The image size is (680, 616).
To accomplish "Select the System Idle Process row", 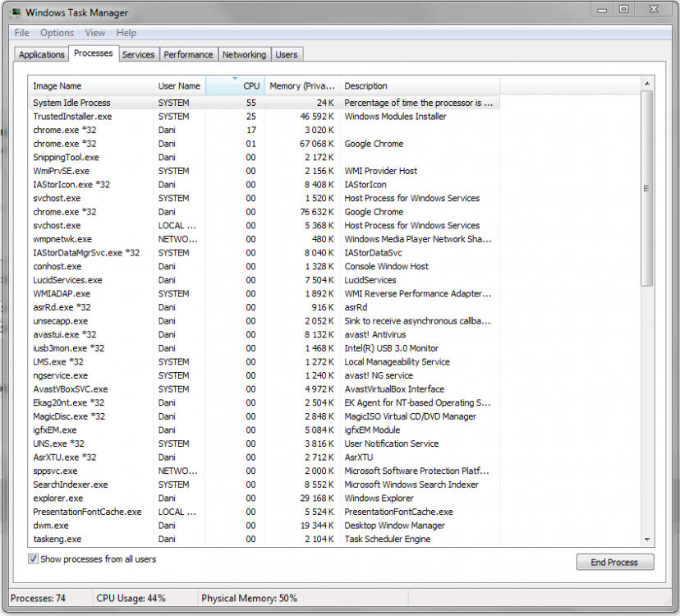I will [x=264, y=103].
